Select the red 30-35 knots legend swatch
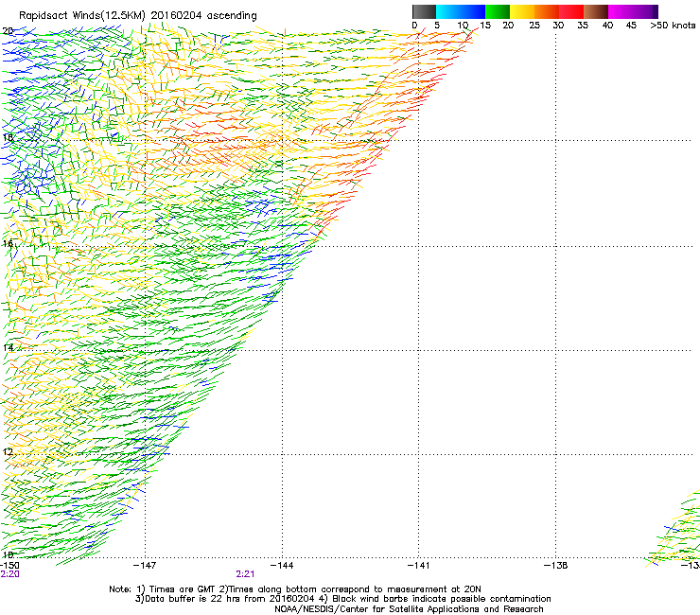The image size is (700, 615). click(x=571, y=11)
